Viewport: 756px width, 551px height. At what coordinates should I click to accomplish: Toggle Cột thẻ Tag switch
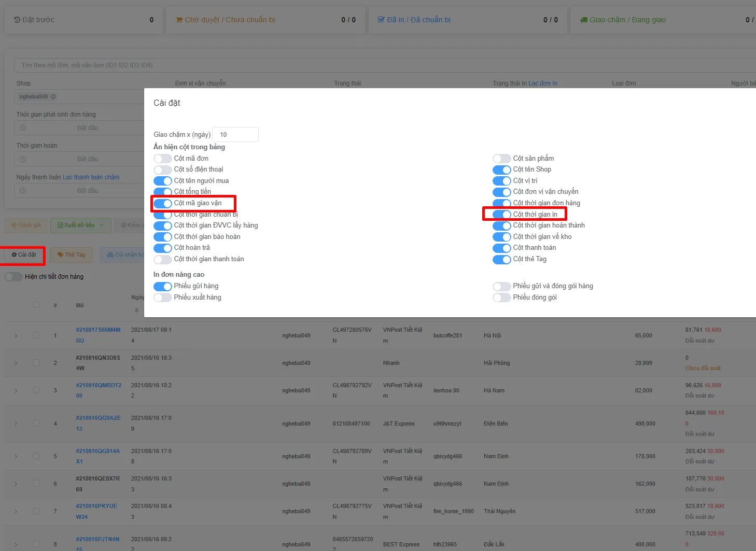click(x=501, y=259)
